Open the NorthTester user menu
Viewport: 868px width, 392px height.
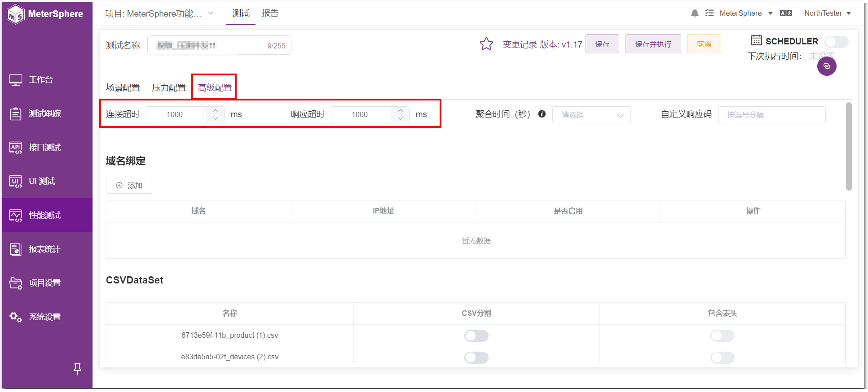[x=828, y=13]
